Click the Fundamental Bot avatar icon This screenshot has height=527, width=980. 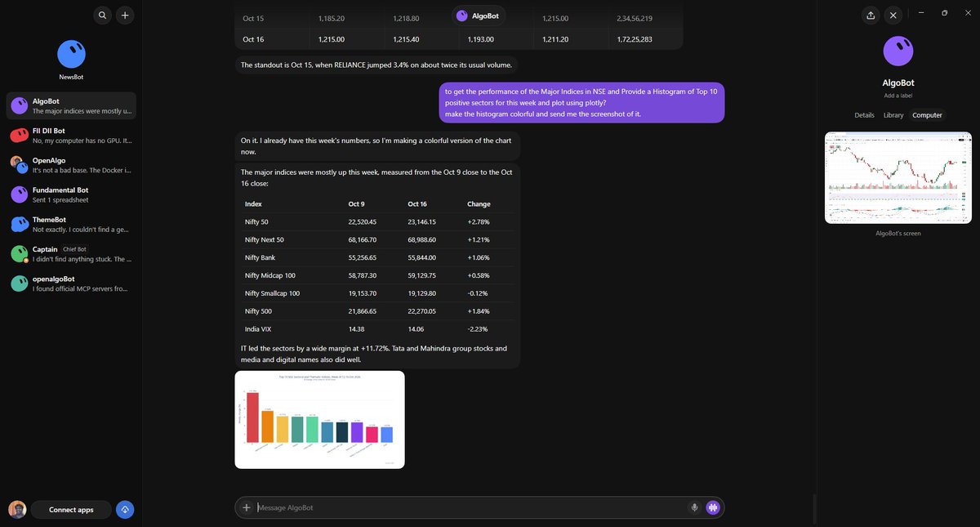point(19,194)
